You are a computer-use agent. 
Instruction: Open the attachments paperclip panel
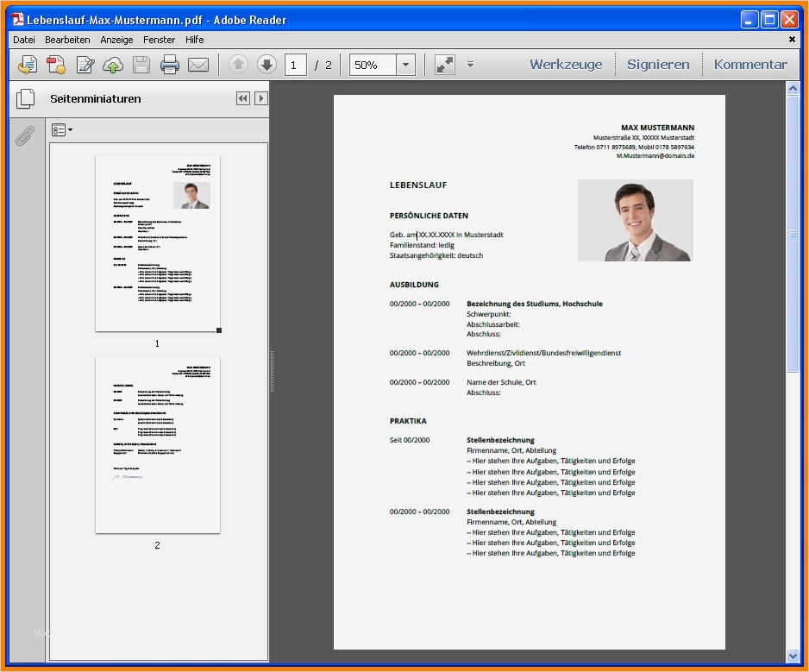point(25,135)
